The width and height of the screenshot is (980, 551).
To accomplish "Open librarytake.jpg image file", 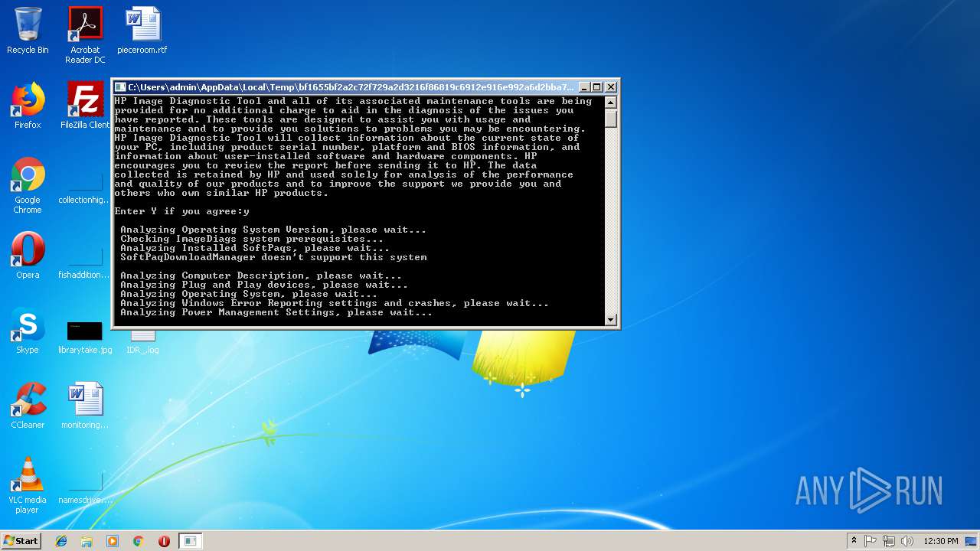I will [x=85, y=337].
